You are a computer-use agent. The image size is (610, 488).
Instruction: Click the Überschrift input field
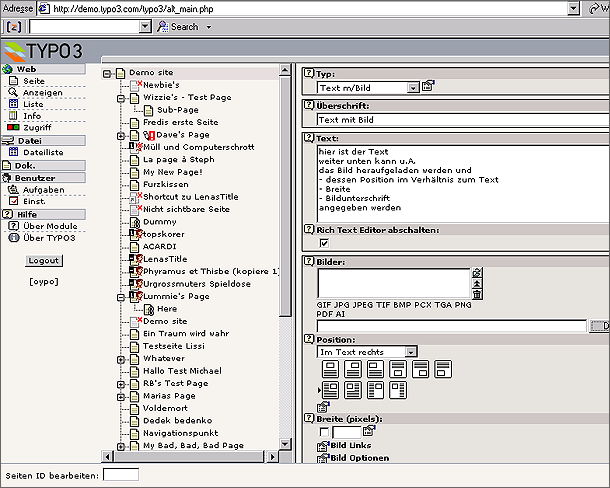pos(463,120)
